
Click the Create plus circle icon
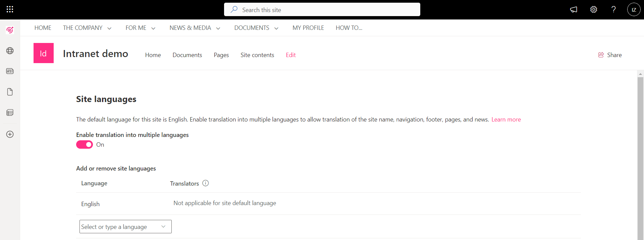point(10,134)
